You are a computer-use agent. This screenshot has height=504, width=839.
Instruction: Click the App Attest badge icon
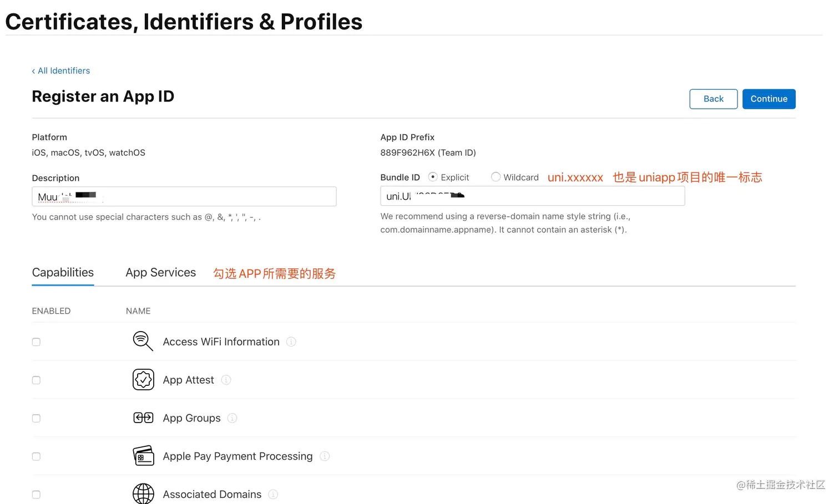tap(143, 380)
